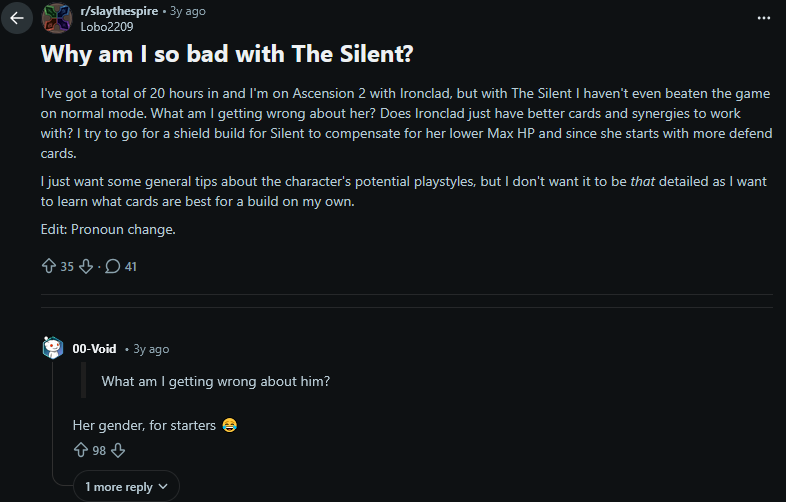Expand the 1 more reply thread
Image resolution: width=786 pixels, height=502 pixels.
coord(126,486)
